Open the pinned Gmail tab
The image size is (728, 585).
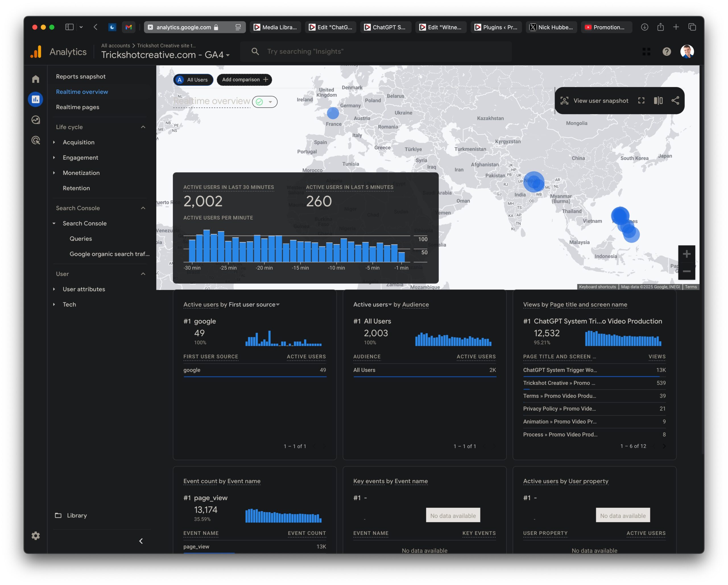[x=129, y=27]
